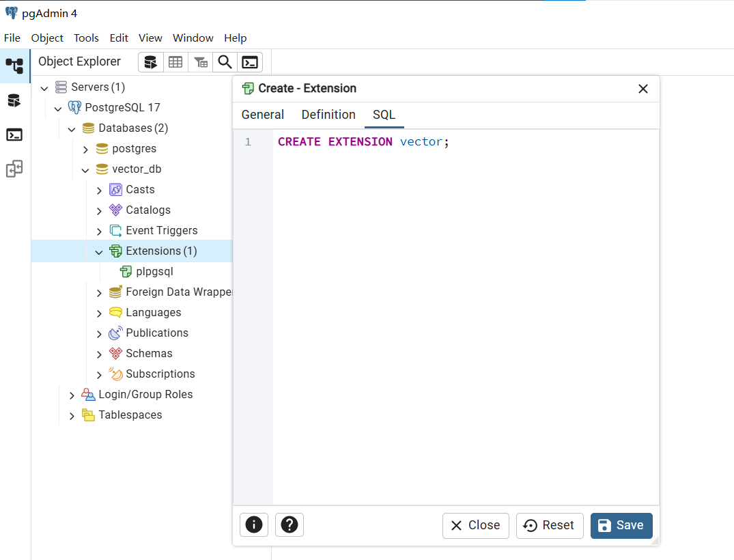Open the import/export sidebar icon
The width and height of the screenshot is (734, 560).
point(14,169)
